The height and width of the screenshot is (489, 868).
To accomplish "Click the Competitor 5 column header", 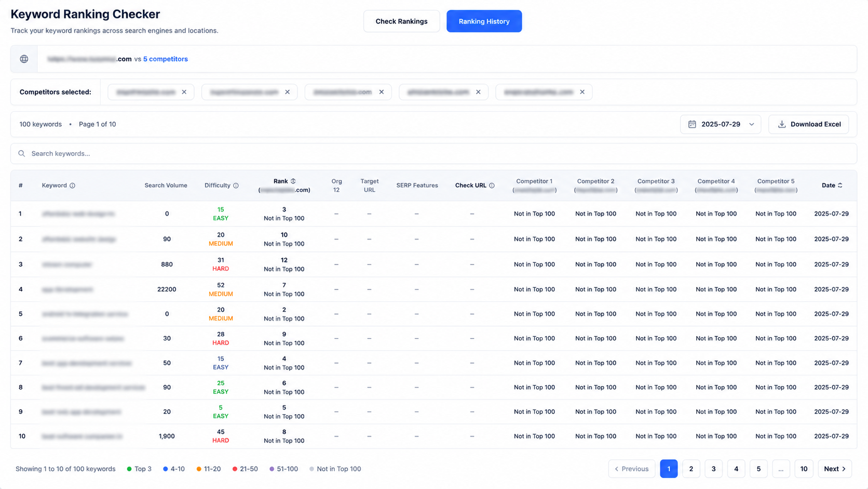I will pos(776,186).
